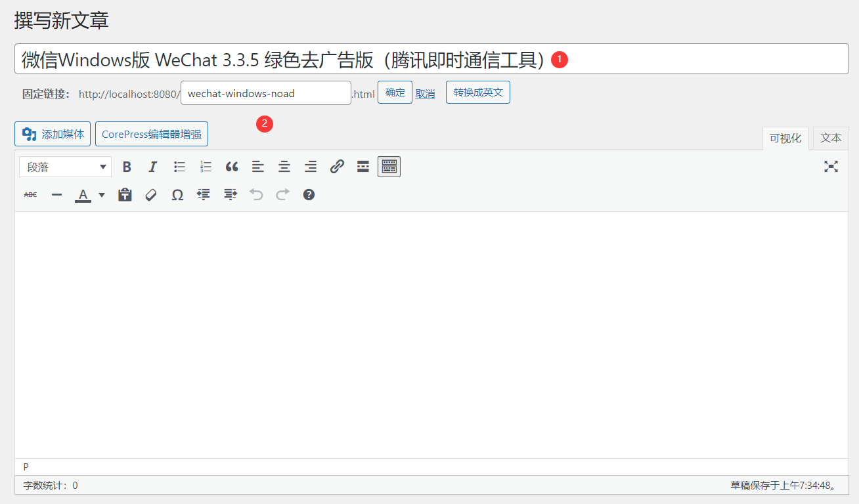859x504 pixels.
Task: Open the special character omega menu
Action: (x=177, y=194)
